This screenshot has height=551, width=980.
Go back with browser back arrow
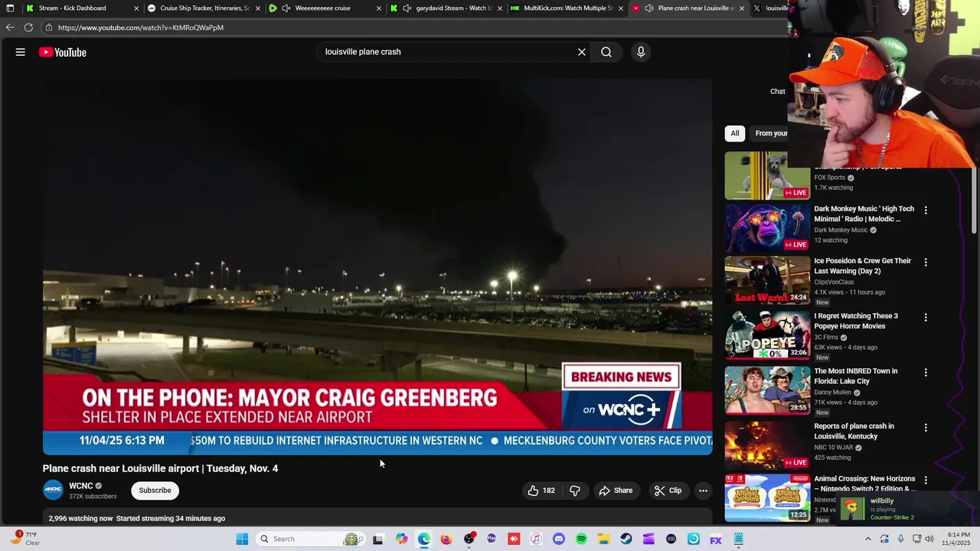(9, 28)
